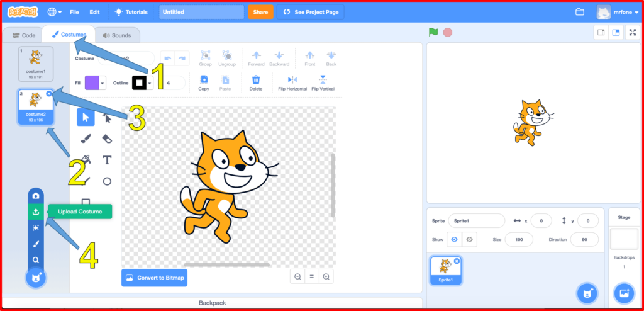Switch to small stage layout
The height and width of the screenshot is (311, 644).
[x=601, y=33]
